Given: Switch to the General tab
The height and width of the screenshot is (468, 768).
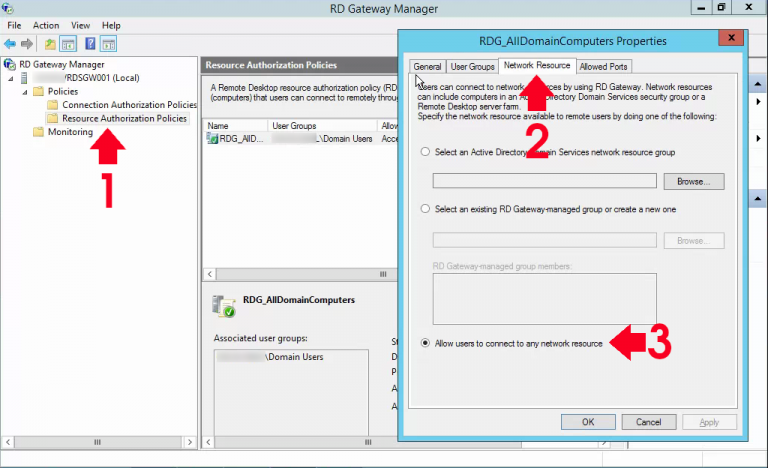Looking at the screenshot, I should (x=427, y=67).
